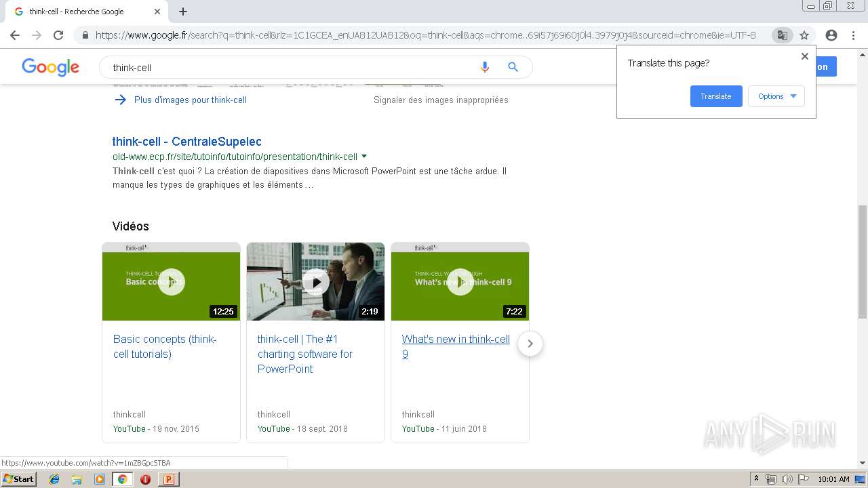Run the search with the magnifier icon
The image size is (868, 488).
(513, 67)
